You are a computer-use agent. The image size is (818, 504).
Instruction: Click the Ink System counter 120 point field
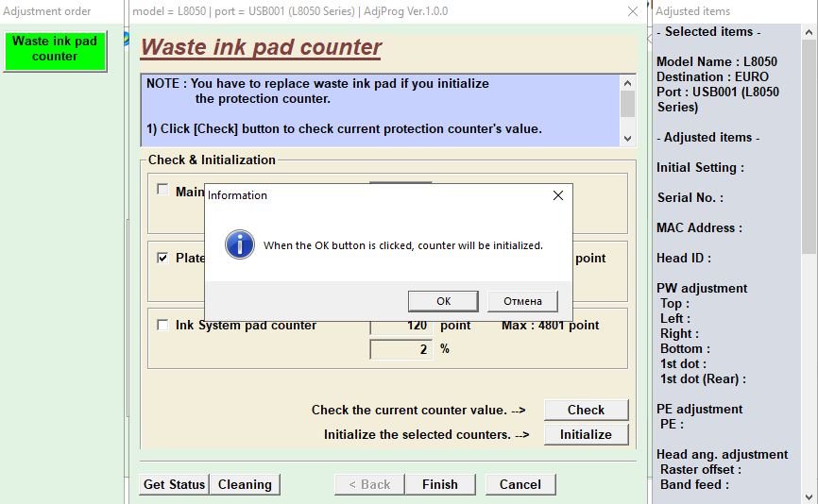pyautogui.click(x=400, y=326)
